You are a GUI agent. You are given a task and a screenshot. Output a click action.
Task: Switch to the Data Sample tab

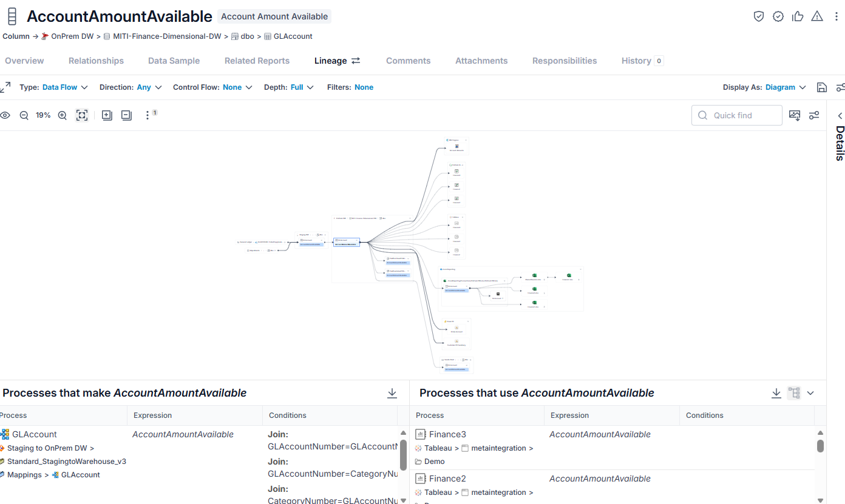point(174,61)
